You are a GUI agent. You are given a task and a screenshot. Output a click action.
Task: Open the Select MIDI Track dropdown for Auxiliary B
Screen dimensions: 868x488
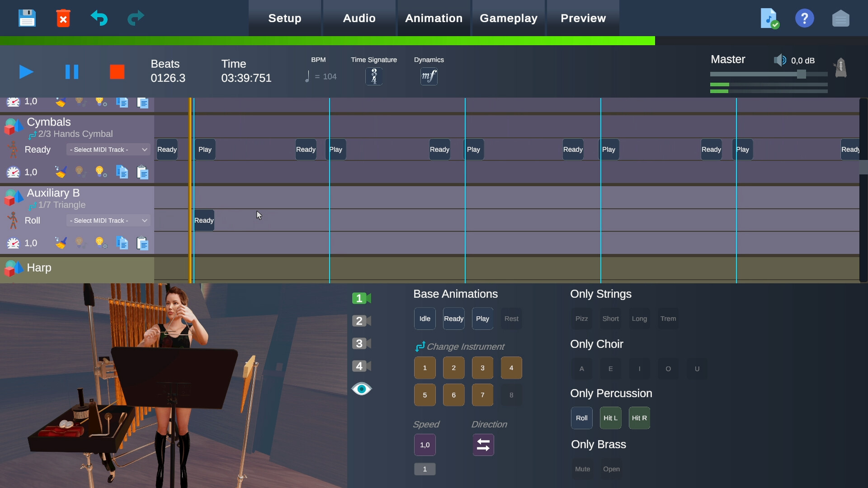coord(108,221)
